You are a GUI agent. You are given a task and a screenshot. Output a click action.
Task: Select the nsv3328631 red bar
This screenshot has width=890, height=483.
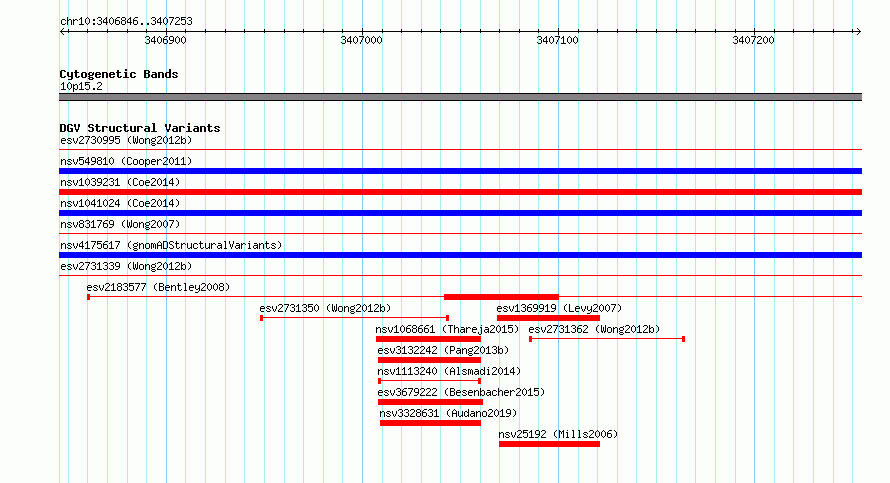(430, 423)
